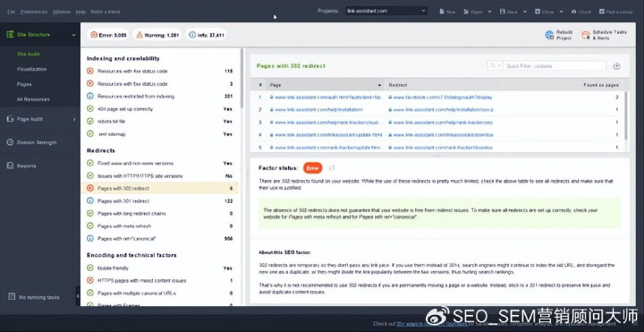Select Mobile friendly factor row
Image resolution: width=644 pixels, height=332 pixels.
(160, 268)
